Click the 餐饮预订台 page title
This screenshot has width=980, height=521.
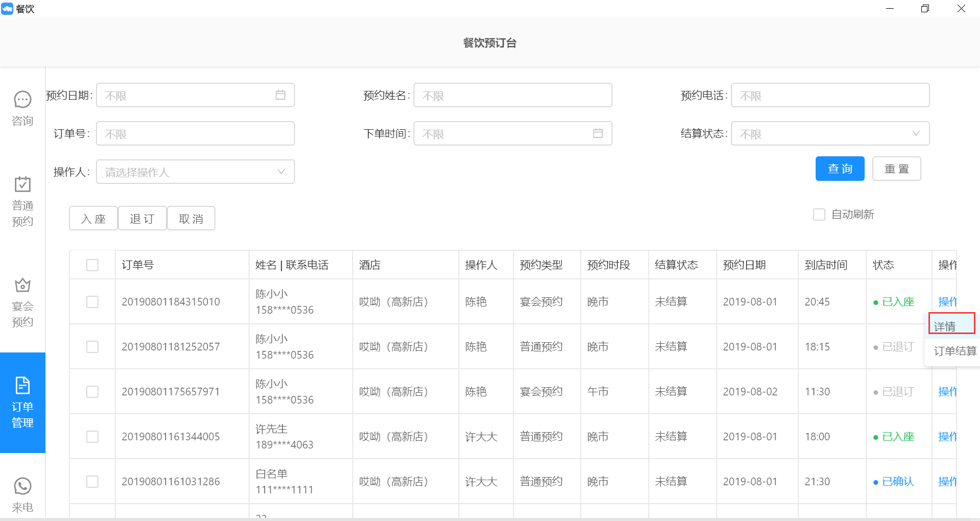(489, 43)
